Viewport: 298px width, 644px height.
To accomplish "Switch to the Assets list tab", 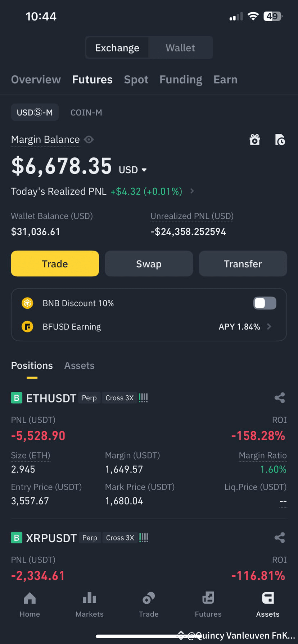I will click(79, 365).
